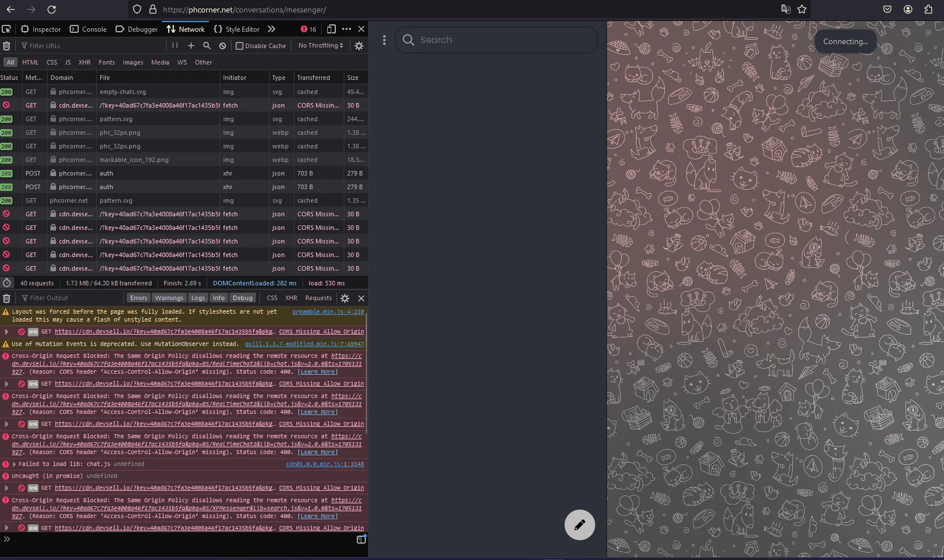Click the browser address bar URL
The height and width of the screenshot is (560, 944).
click(x=244, y=10)
